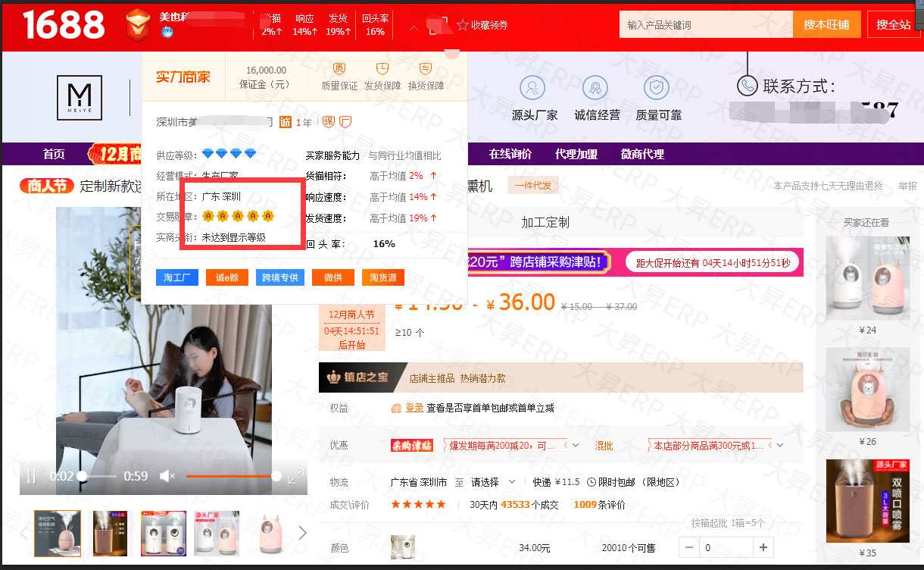Click the 搜全站 button
This screenshot has width=924, height=570.
(894, 24)
